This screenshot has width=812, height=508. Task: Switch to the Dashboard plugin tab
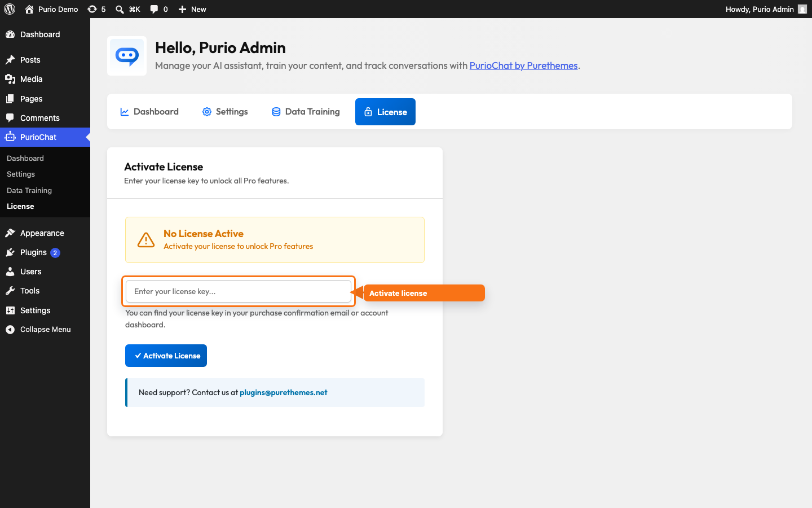pos(149,112)
